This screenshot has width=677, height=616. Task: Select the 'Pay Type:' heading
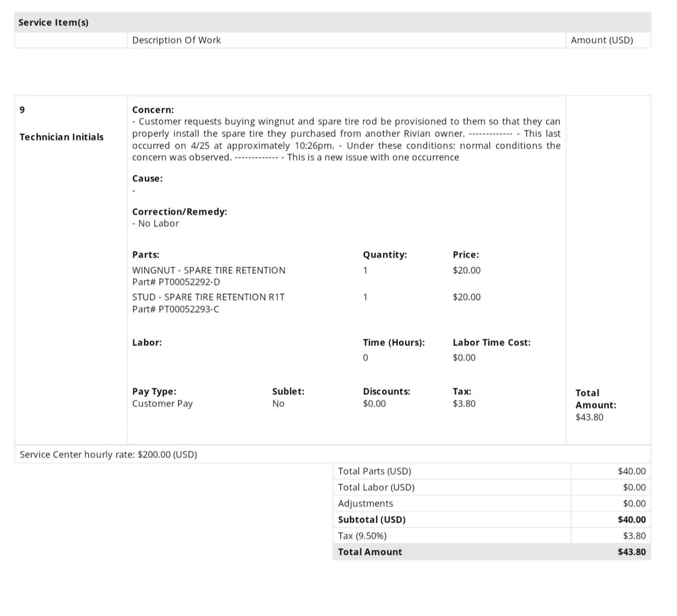(x=154, y=391)
